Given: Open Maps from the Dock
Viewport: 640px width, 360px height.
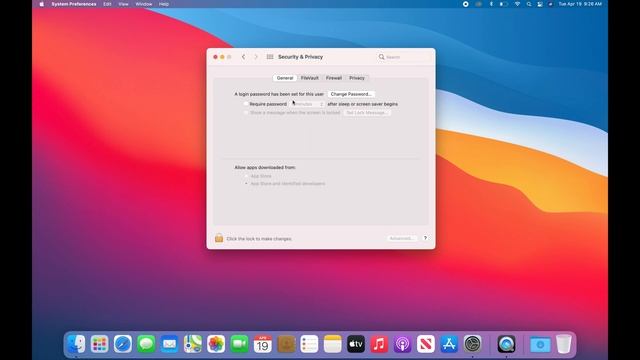Looking at the screenshot, I should coord(193,344).
